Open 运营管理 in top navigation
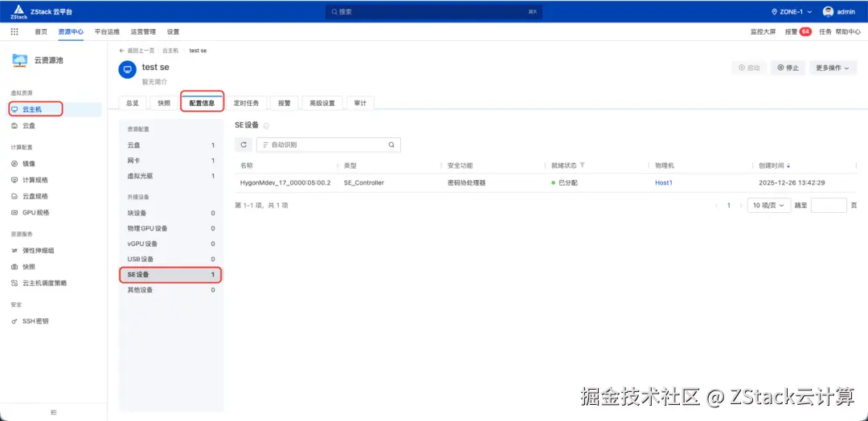The height and width of the screenshot is (421, 868). pos(143,32)
